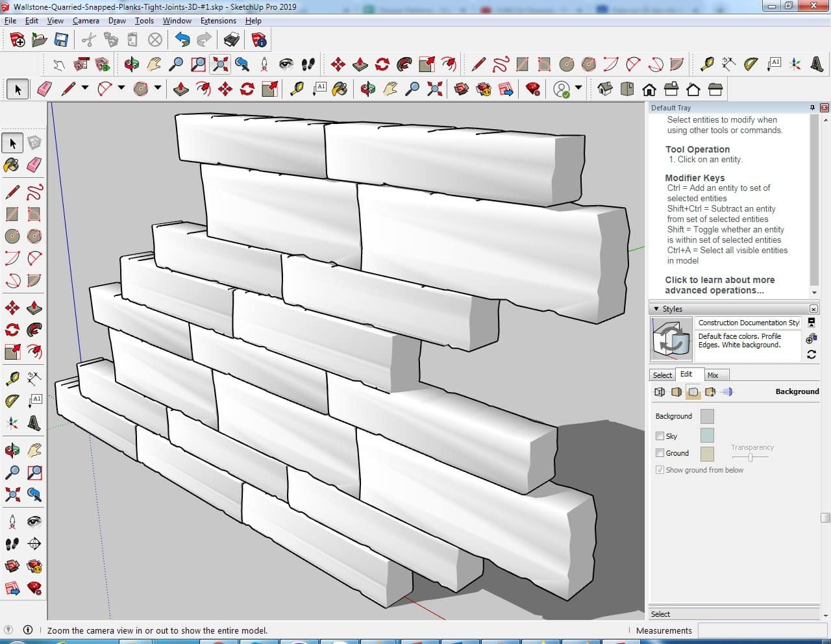Click the Paint Bucket tool in the left toolbar
The image size is (831, 644).
click(12, 165)
